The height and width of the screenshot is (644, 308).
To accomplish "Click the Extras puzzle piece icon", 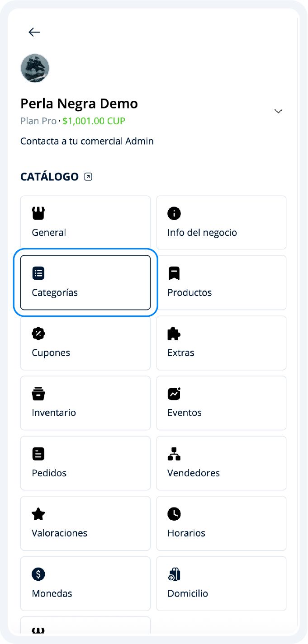I will pyautogui.click(x=174, y=334).
